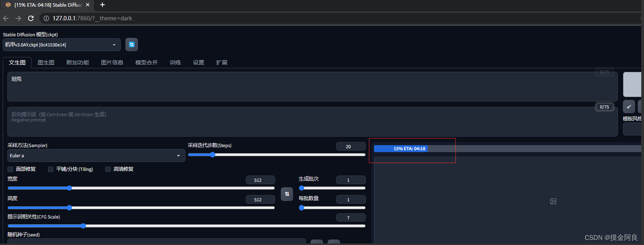
Task: Click the CFG Scale number field 7
Action: tap(351, 217)
